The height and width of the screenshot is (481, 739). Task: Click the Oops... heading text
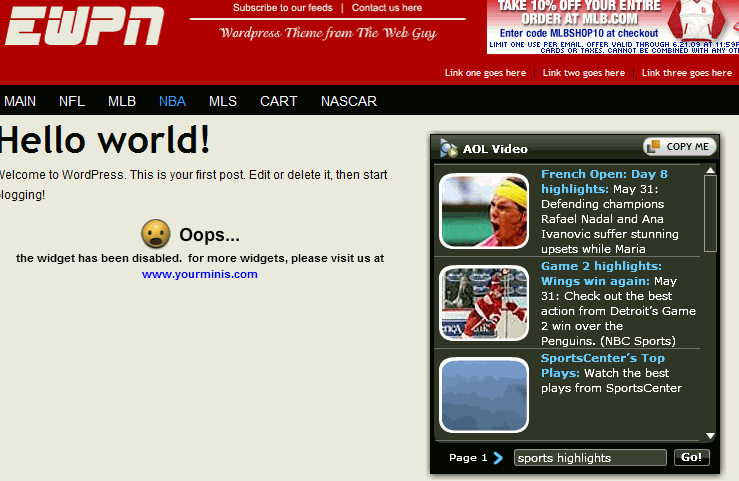[209, 235]
